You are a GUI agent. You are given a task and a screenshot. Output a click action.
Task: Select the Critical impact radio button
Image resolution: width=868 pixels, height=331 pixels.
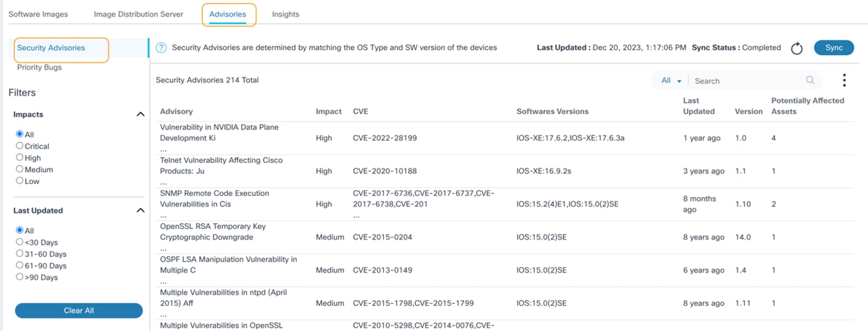(20, 146)
